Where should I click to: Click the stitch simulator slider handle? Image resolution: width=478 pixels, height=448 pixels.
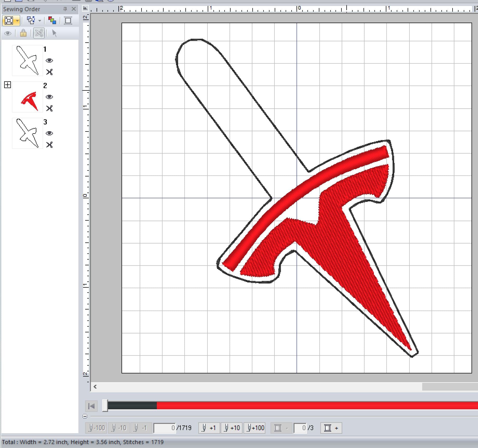[x=105, y=406]
